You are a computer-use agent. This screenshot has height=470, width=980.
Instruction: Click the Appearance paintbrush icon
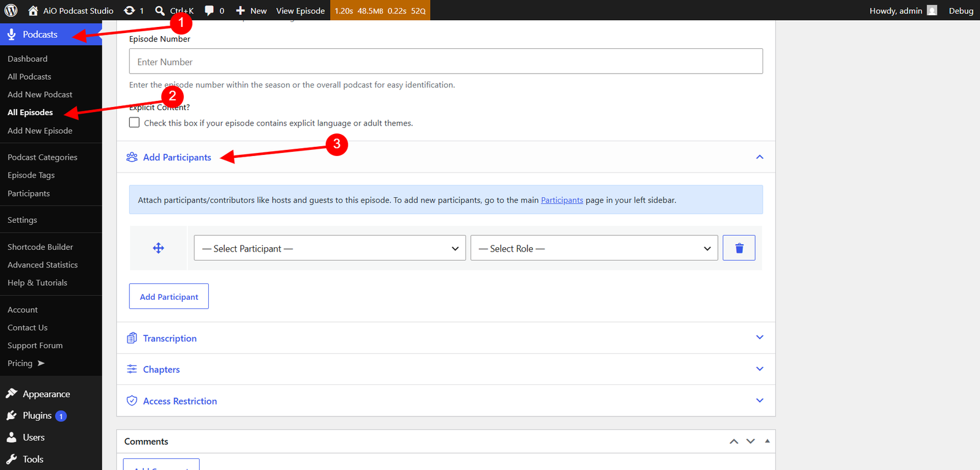click(x=12, y=394)
